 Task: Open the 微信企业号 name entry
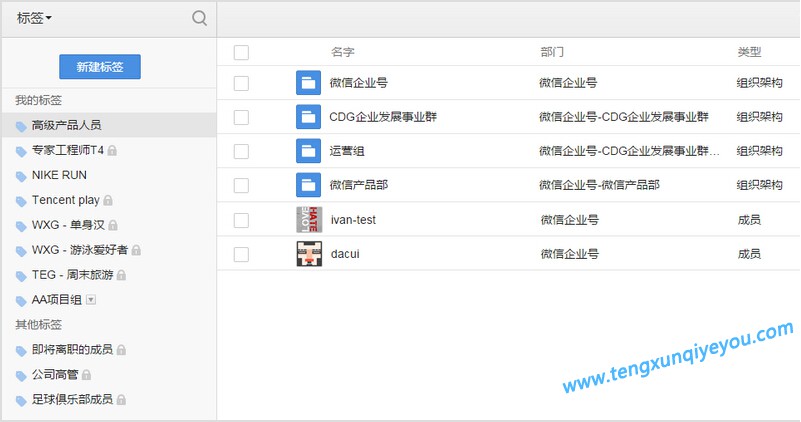pos(359,83)
